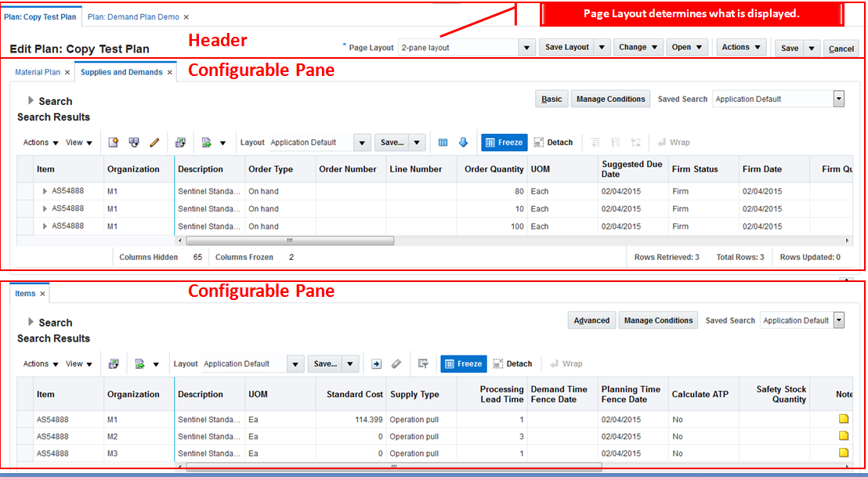Click the header Save button
This screenshot has height=477, width=868.
pos(790,49)
